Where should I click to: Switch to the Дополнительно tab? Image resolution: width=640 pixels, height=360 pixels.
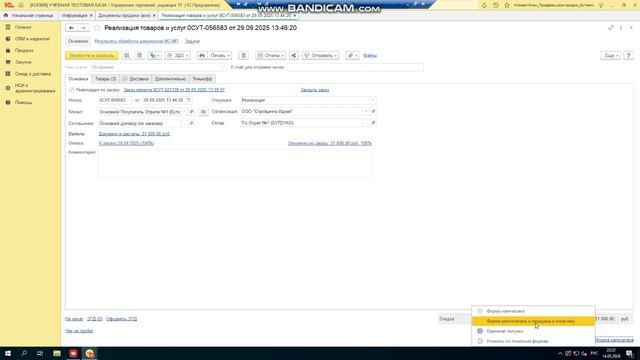point(170,79)
